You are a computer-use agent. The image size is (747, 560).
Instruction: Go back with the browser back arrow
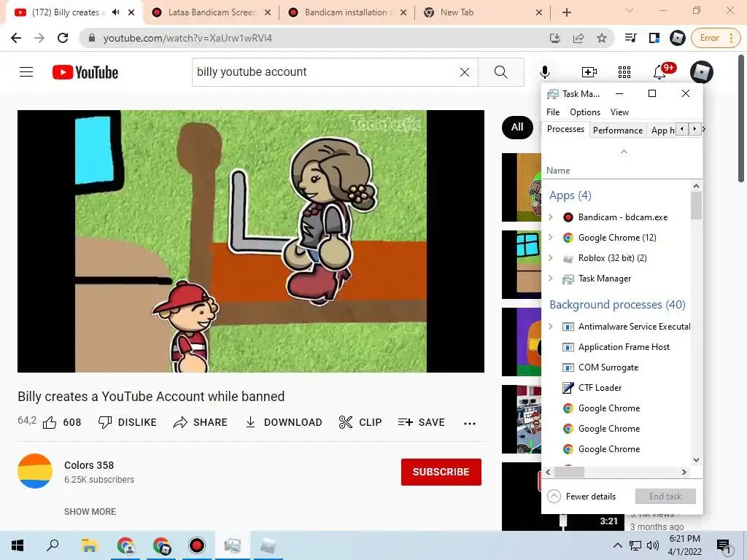tap(16, 38)
